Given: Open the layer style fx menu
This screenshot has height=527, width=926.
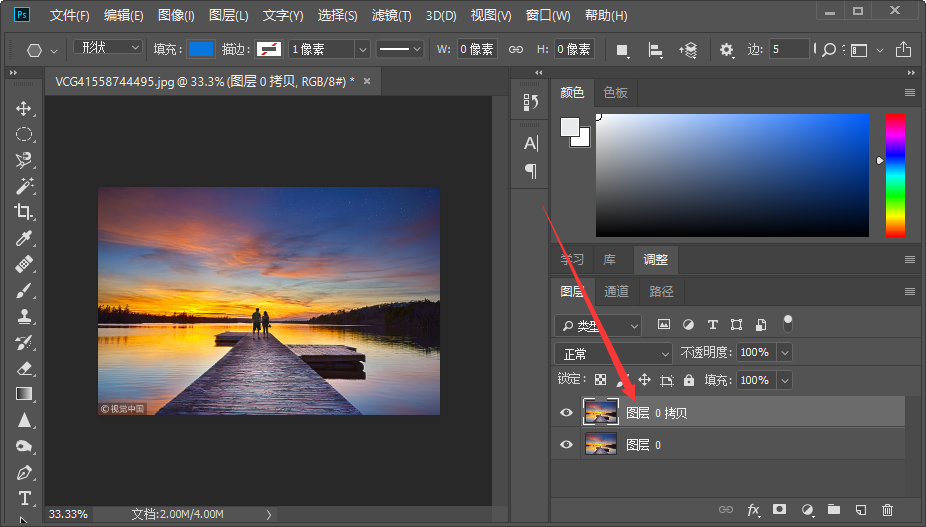Looking at the screenshot, I should 754,510.
